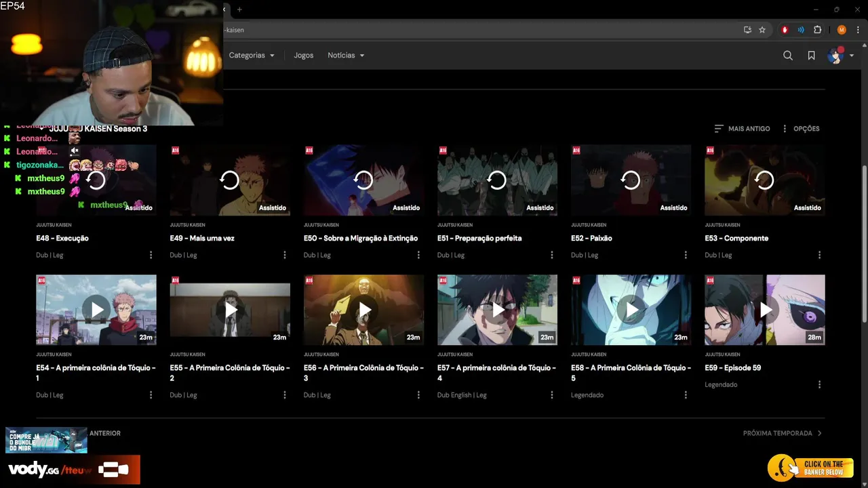Click the install app icon in address bar
This screenshot has width=868, height=488.
pos(747,30)
